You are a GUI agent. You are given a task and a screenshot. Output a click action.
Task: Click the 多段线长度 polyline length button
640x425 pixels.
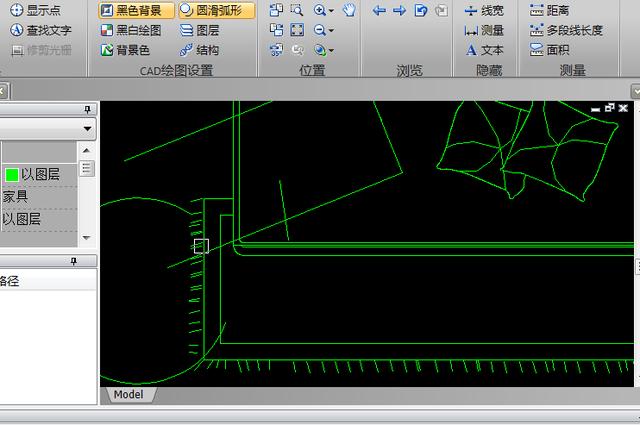(x=566, y=30)
